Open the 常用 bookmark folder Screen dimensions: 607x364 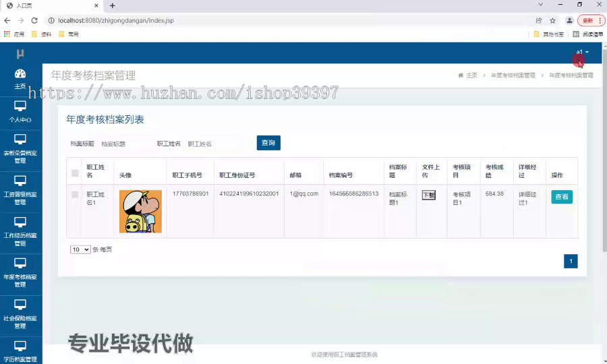pos(69,34)
